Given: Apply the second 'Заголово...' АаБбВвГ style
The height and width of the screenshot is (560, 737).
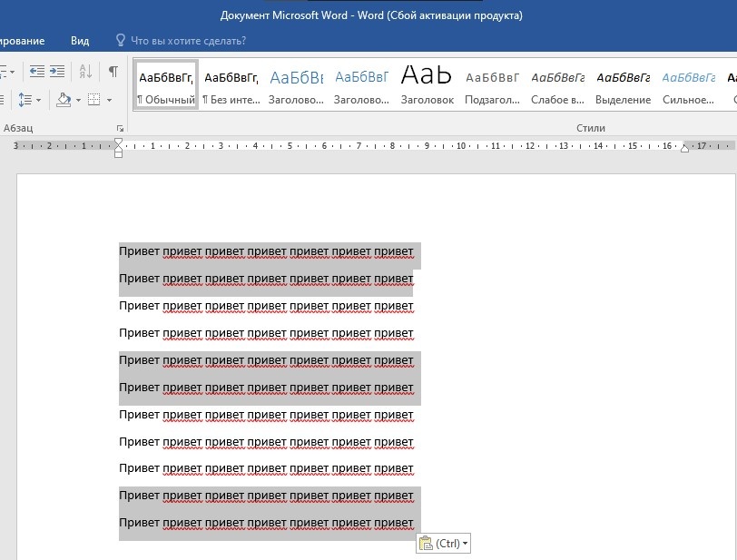Looking at the screenshot, I should click(x=361, y=85).
